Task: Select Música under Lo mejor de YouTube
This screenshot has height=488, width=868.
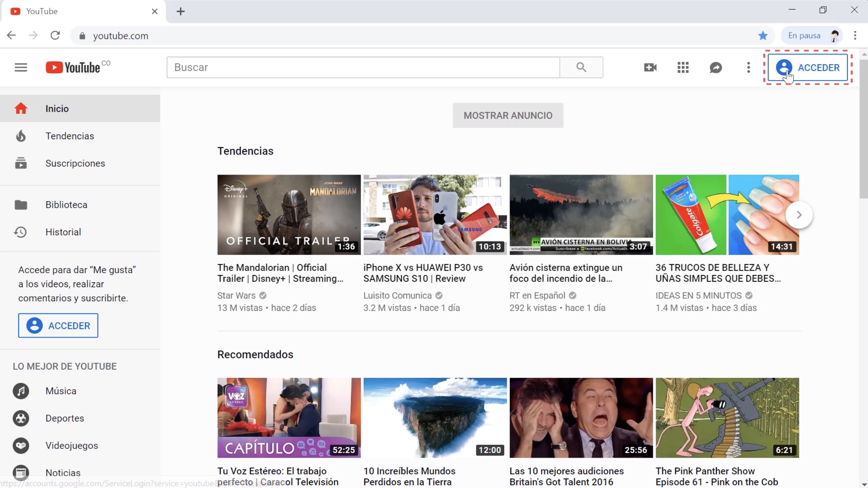Action: click(61, 391)
